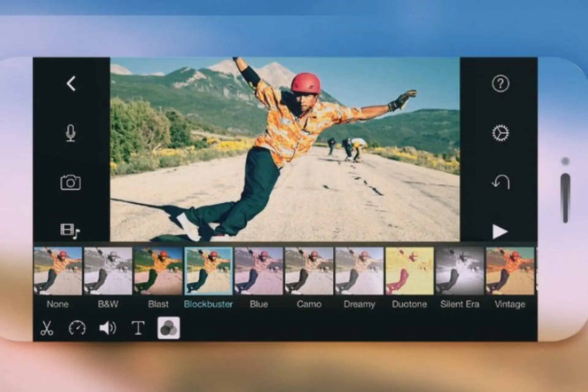This screenshot has height=392, width=588.
Task: Tap the camera capture icon
Action: coord(70,183)
